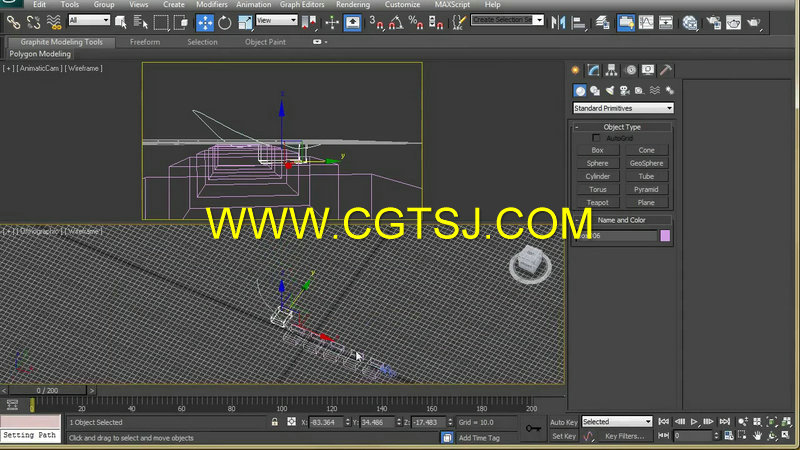Select the Bind to Space Warp tool
Image resolution: width=800 pixels, height=450 pixels.
coord(53,22)
